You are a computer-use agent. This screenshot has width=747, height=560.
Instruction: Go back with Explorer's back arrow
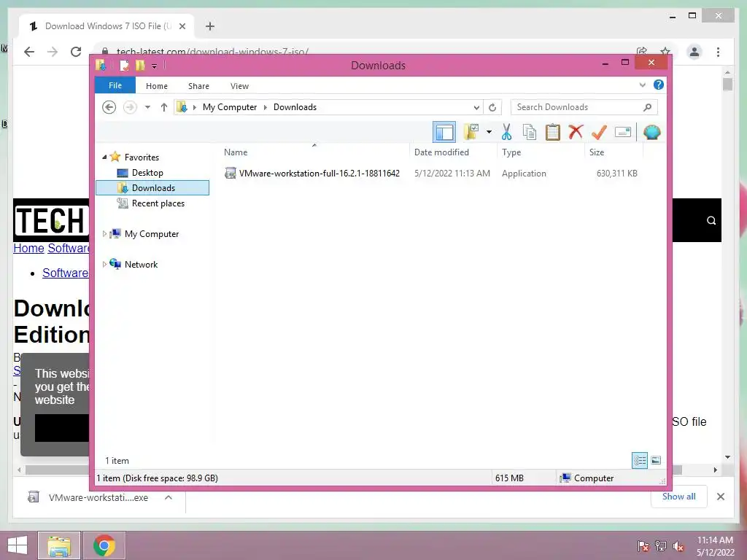point(109,107)
